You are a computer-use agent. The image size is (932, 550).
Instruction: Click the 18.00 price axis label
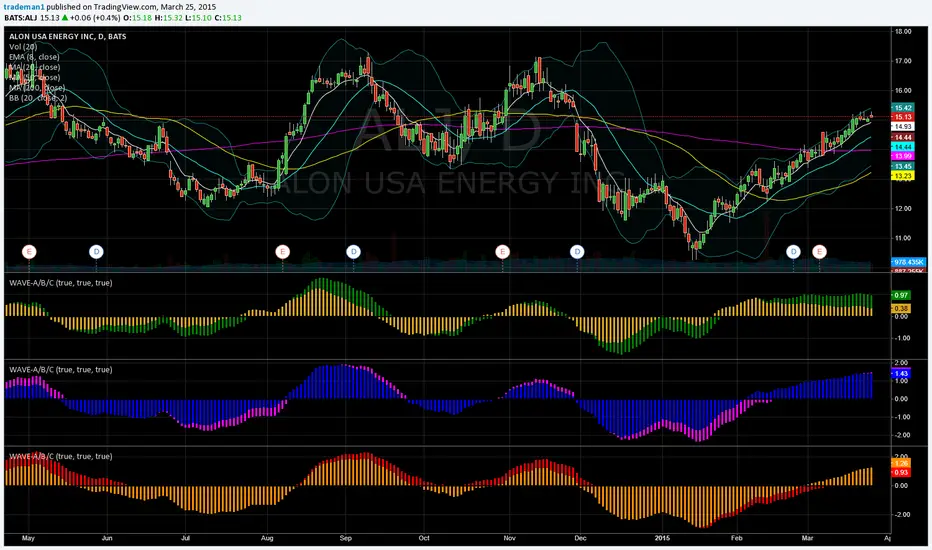pos(903,32)
